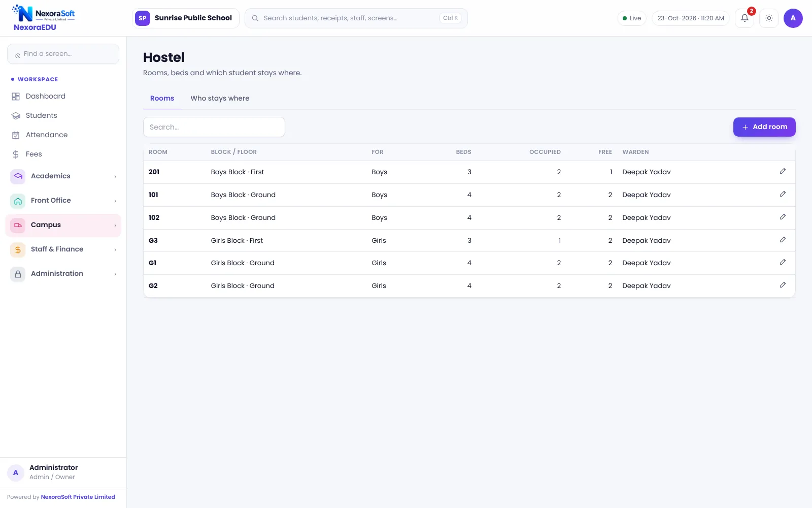Expand the Administration section chevron

115,274
